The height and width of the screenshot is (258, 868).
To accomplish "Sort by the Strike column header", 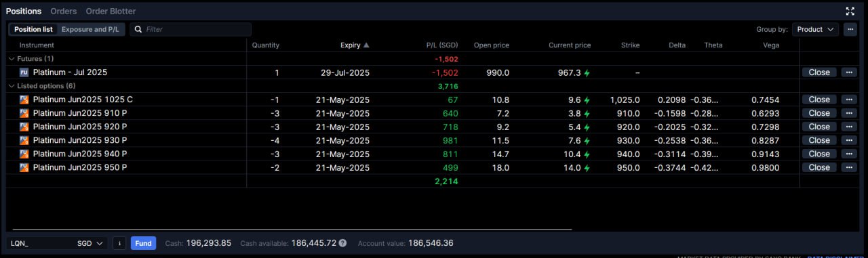I will (630, 45).
